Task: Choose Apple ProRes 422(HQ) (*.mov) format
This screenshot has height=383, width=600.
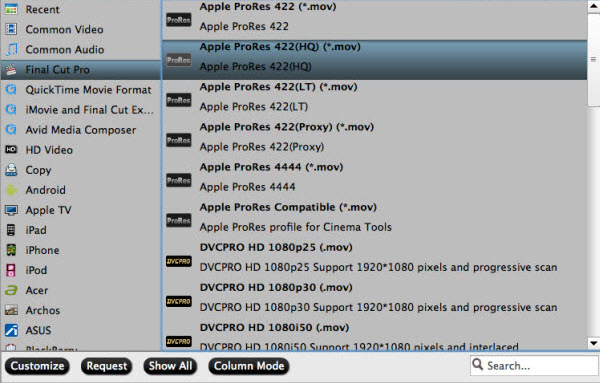Action: (x=375, y=60)
